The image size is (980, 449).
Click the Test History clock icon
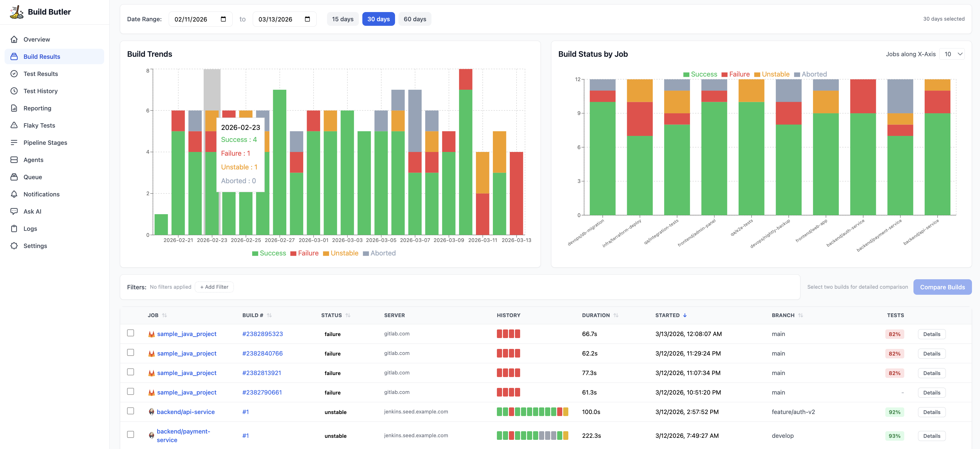(x=14, y=91)
